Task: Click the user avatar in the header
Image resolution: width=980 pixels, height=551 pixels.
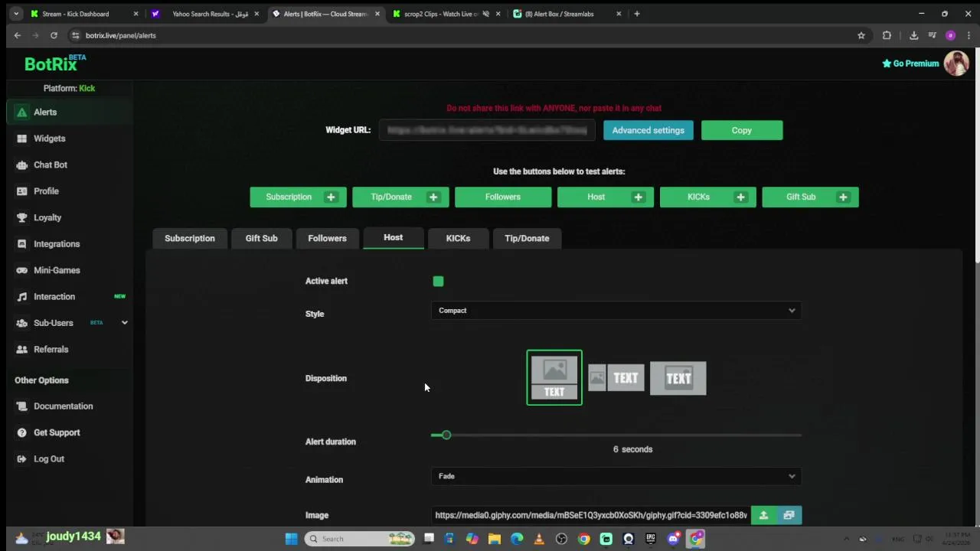Action: (x=956, y=64)
